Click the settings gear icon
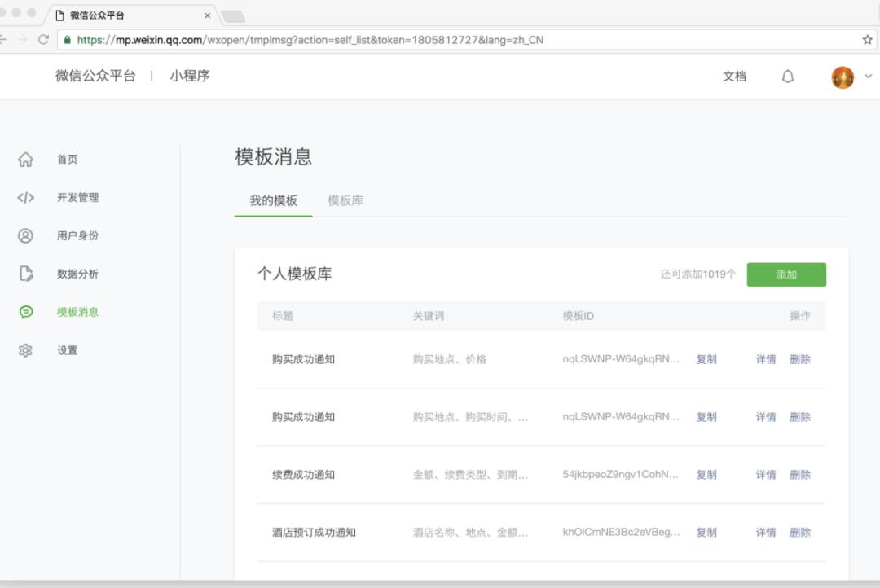880x588 pixels. click(26, 350)
